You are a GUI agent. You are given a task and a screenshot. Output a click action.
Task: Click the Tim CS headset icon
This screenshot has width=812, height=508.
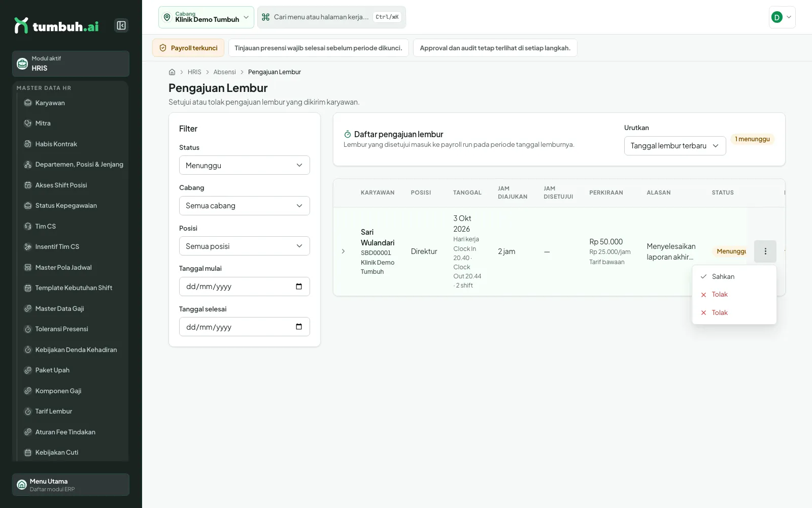(28, 227)
